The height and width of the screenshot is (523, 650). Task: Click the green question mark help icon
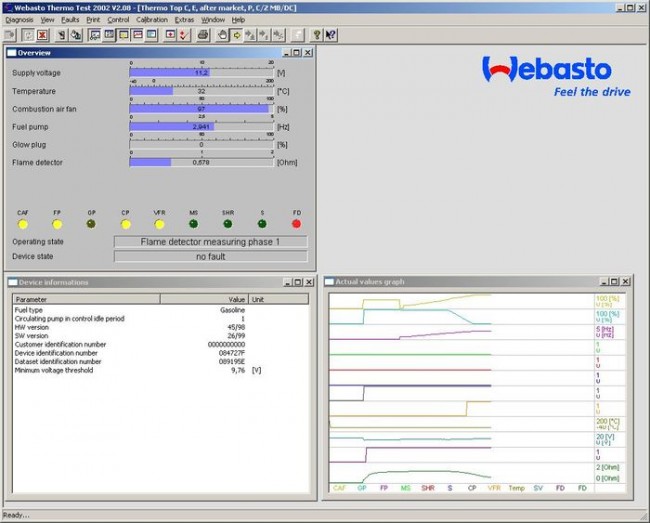[317, 35]
